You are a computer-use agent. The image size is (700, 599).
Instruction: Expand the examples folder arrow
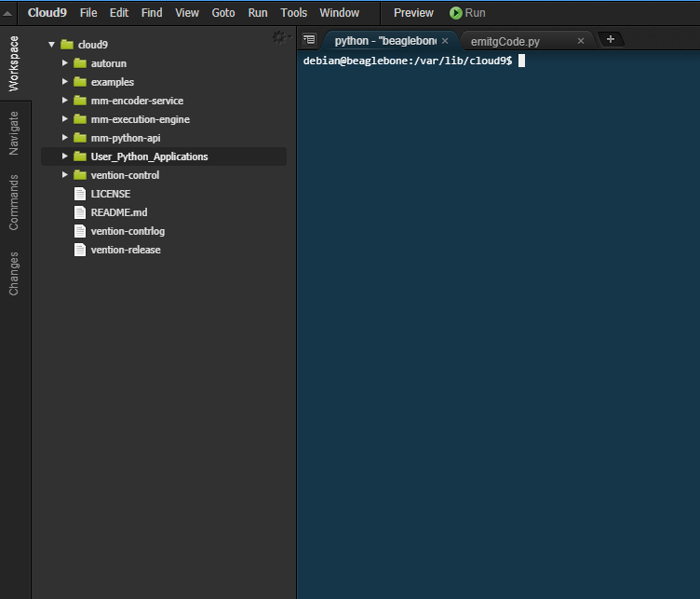coord(65,82)
